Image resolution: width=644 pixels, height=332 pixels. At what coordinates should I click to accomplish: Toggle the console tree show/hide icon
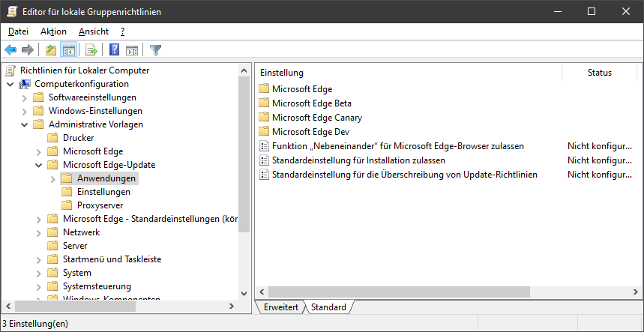point(68,50)
